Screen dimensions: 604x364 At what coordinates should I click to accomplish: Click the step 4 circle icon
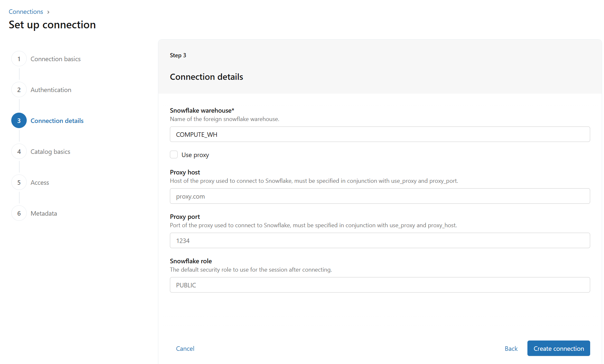coord(19,152)
